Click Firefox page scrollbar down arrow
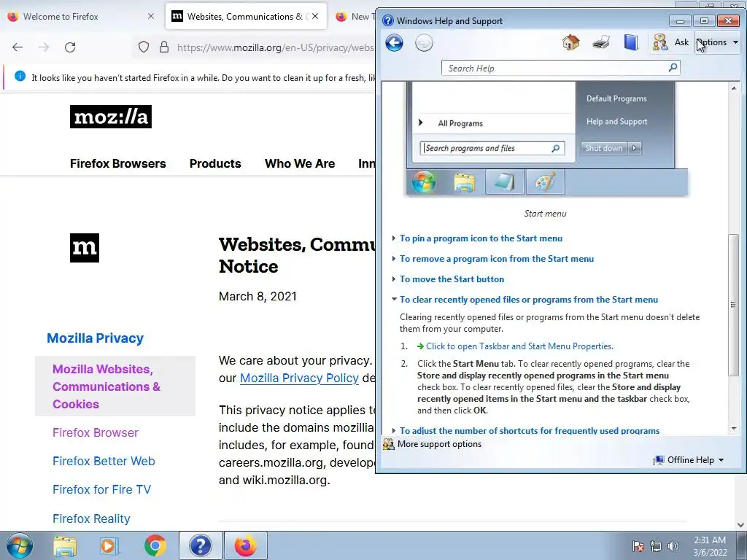 tap(741, 525)
